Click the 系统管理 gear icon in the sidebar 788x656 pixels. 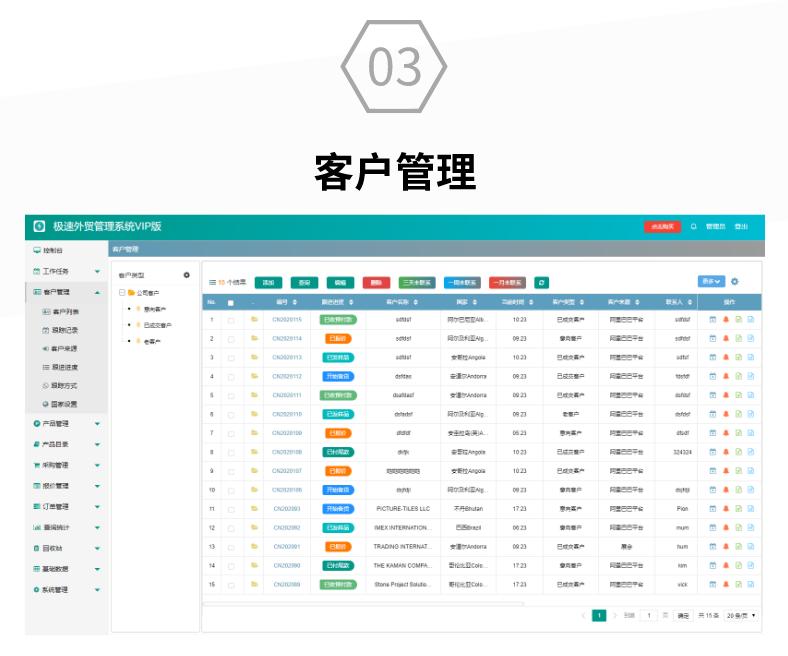[37, 590]
